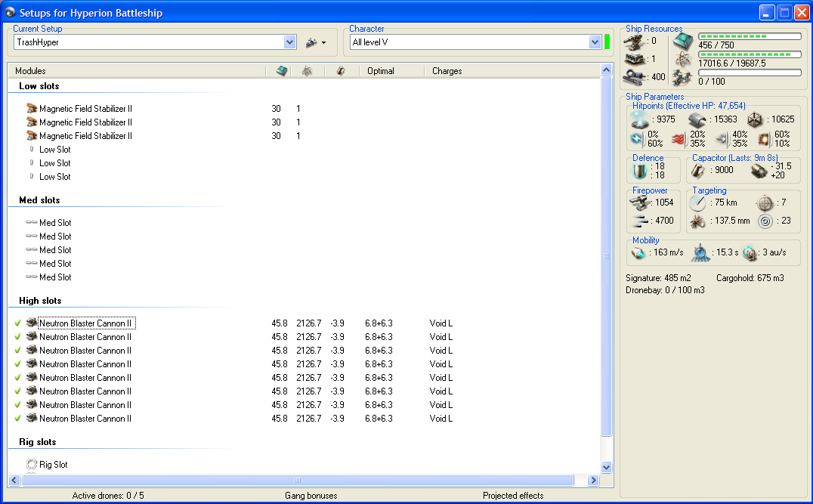Click Void L charge of first blaster
The height and width of the screenshot is (504, 813).
click(441, 323)
